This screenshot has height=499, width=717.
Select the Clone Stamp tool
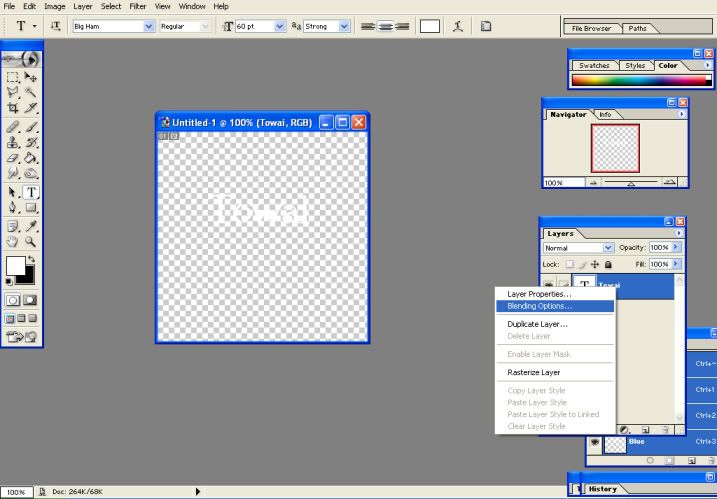point(13,143)
